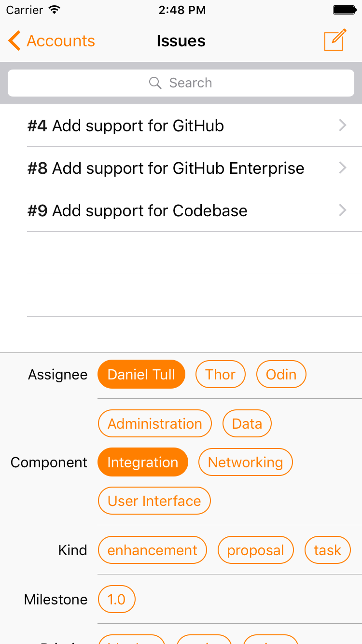The height and width of the screenshot is (644, 362).
Task: Select the User Interface component tag
Action: point(154,501)
